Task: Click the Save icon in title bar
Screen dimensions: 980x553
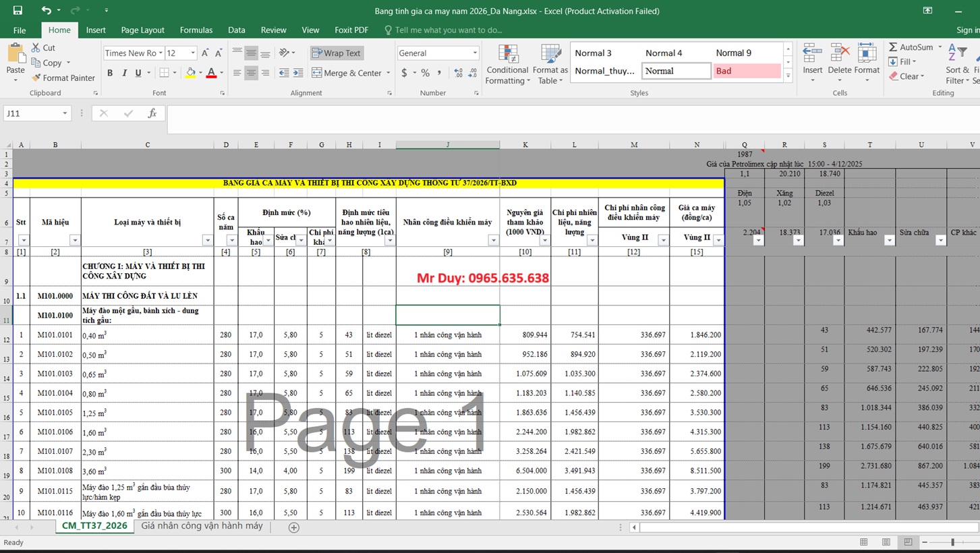Action: click(18, 10)
